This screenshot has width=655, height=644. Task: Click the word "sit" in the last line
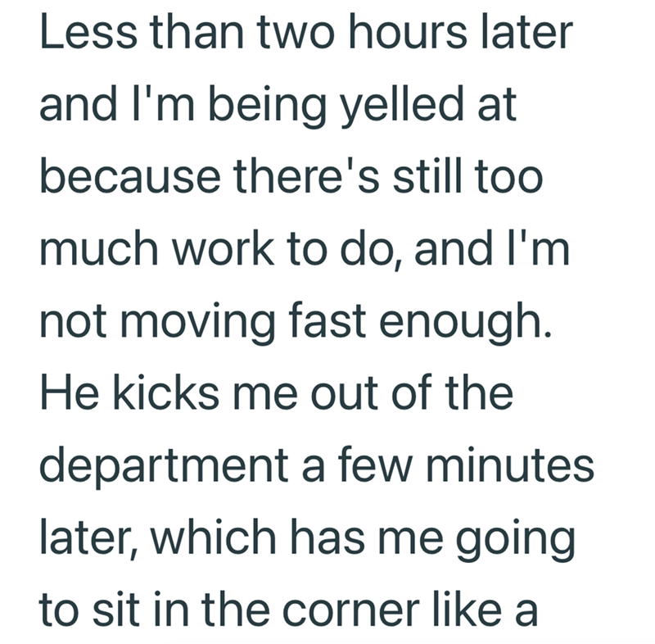[x=115, y=610]
